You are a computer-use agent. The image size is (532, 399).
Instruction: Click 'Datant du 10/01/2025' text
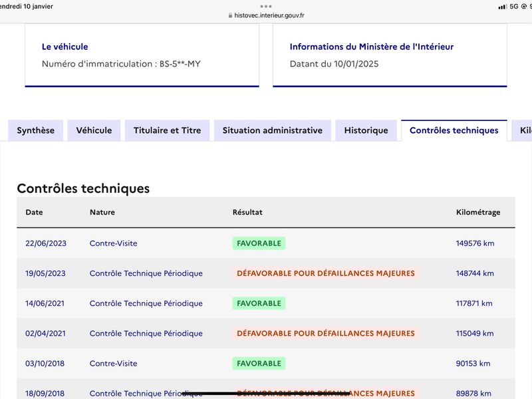coord(334,64)
